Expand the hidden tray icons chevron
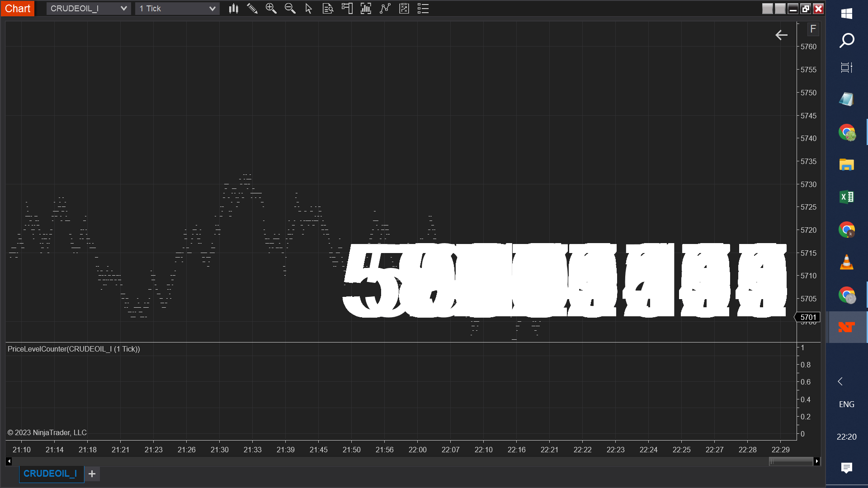Image resolution: width=868 pixels, height=488 pixels. tap(840, 381)
